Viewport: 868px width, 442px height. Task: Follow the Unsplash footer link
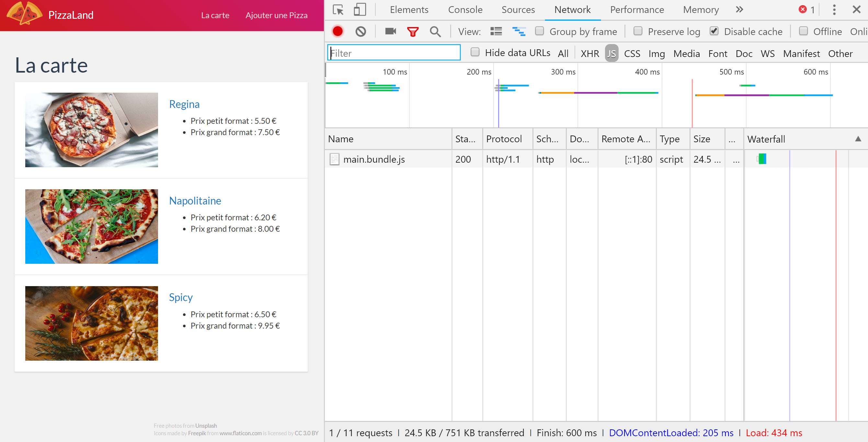[206, 425]
